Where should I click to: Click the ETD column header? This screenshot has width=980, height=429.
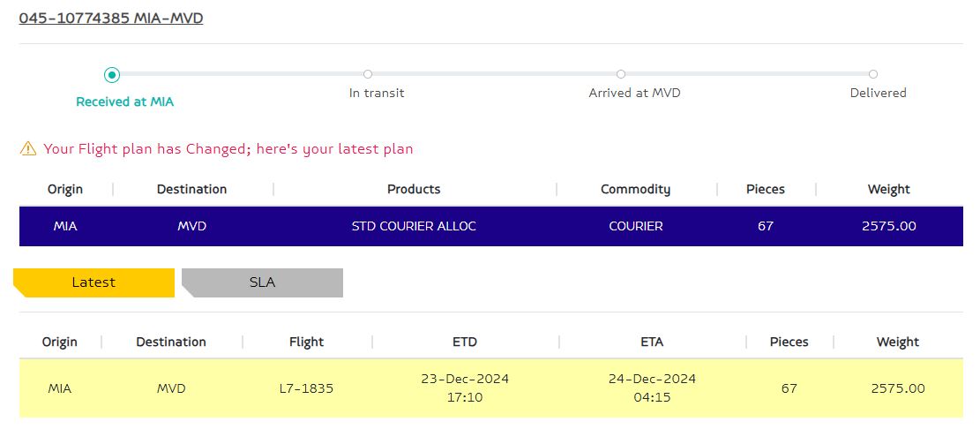pos(464,342)
